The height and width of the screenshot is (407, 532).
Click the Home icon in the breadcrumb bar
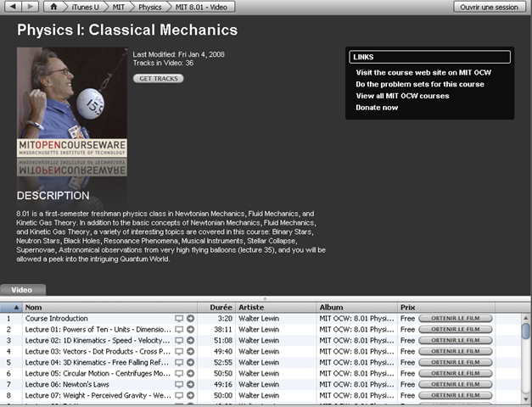tap(55, 7)
